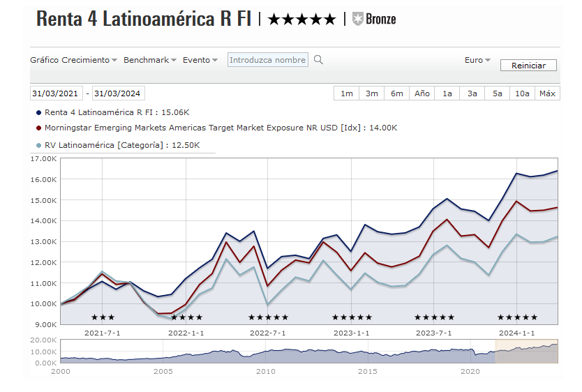The height and width of the screenshot is (392, 582).
Task: Select the Máx time range
Action: [547, 93]
